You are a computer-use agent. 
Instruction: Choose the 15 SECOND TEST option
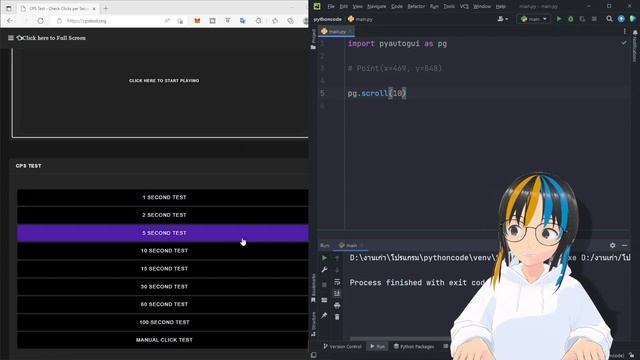point(163,269)
